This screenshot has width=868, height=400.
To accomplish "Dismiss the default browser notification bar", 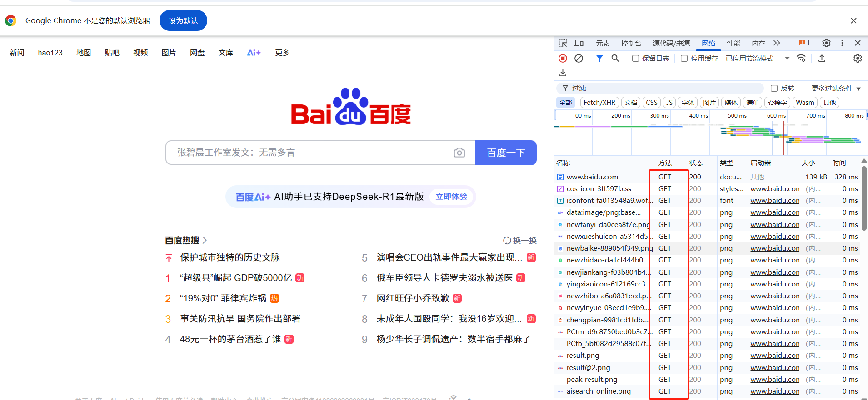I will (x=853, y=20).
